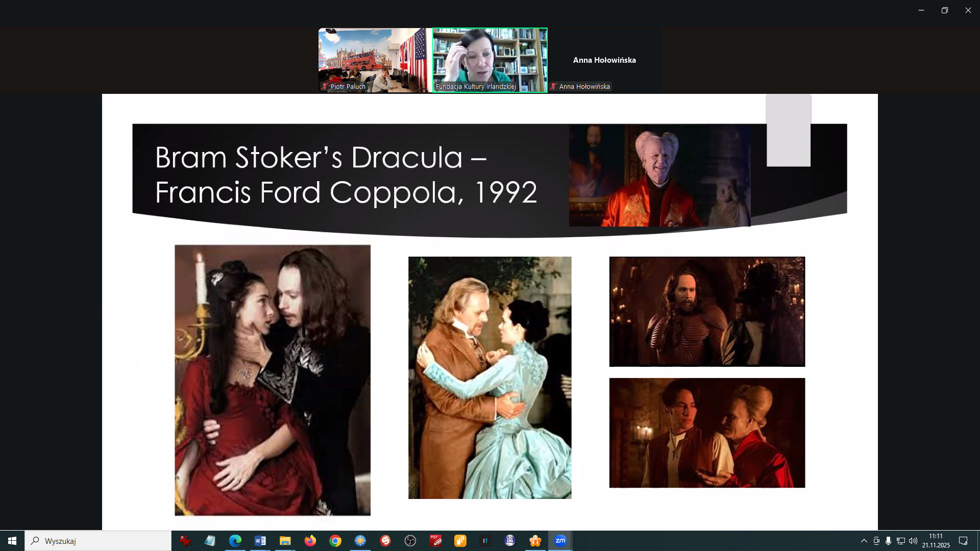Open the volume speaker tray control
This screenshot has height=551, width=980.
click(x=913, y=541)
